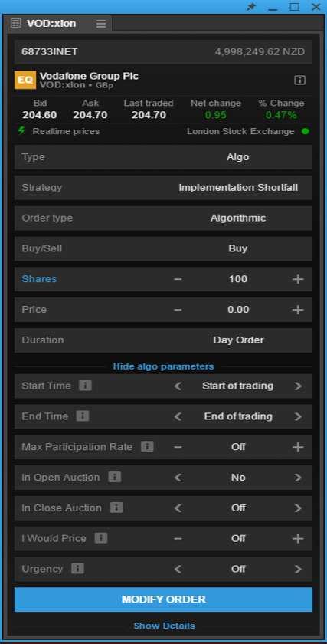Click the I Would Price info icon
This screenshot has width=327, height=644.
(100, 538)
